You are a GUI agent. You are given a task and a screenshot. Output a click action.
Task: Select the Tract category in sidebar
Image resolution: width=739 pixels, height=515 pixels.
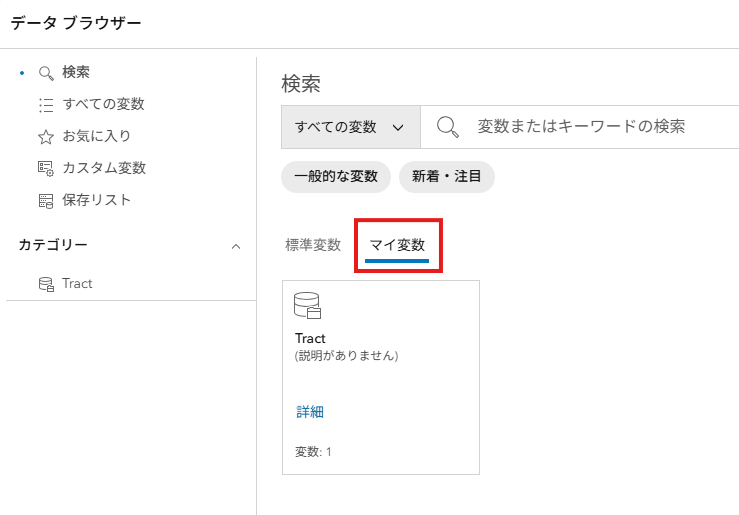(77, 284)
